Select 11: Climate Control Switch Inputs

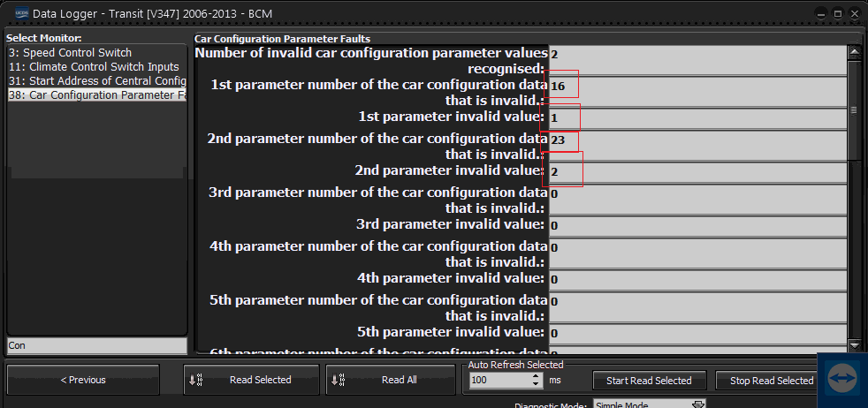click(x=94, y=67)
